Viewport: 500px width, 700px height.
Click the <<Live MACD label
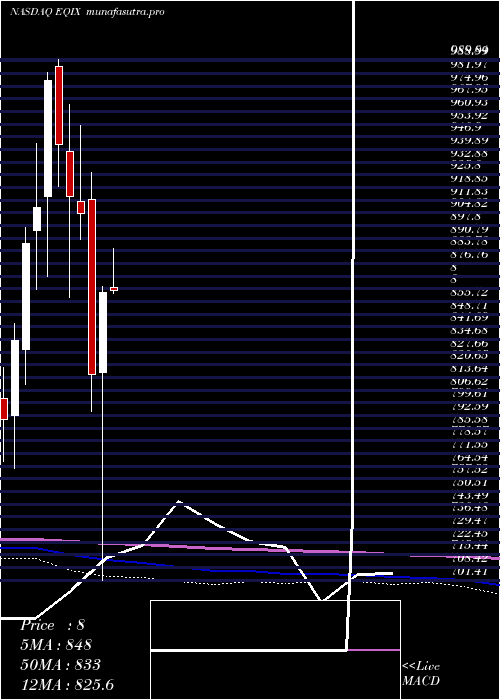pyautogui.click(x=421, y=674)
